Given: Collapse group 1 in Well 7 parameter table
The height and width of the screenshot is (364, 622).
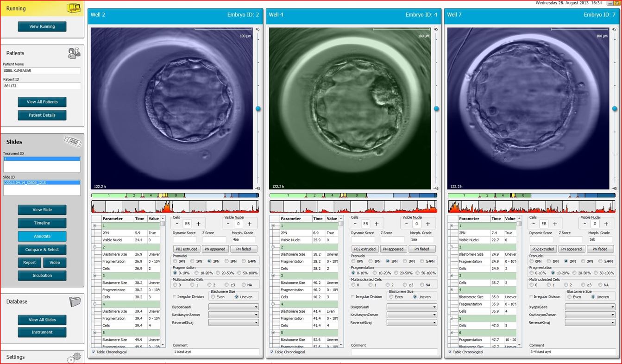Looking at the screenshot, I should (x=452, y=226).
